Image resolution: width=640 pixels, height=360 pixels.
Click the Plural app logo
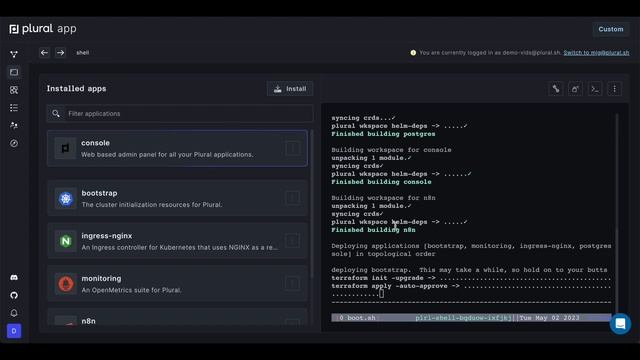coord(43,29)
